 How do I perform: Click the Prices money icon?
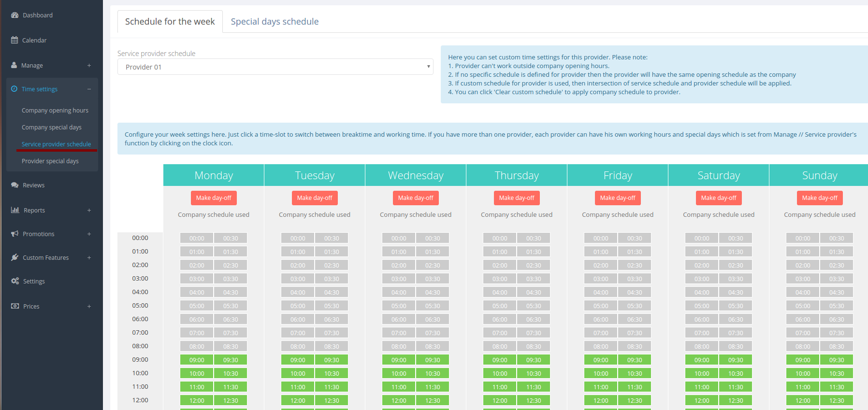(x=15, y=306)
